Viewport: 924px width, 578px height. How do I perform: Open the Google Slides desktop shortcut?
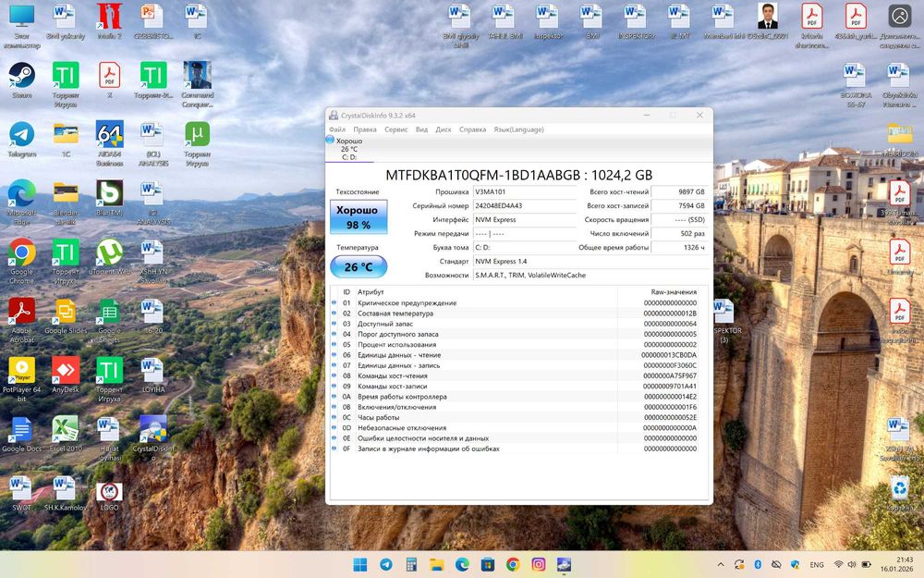pos(66,316)
